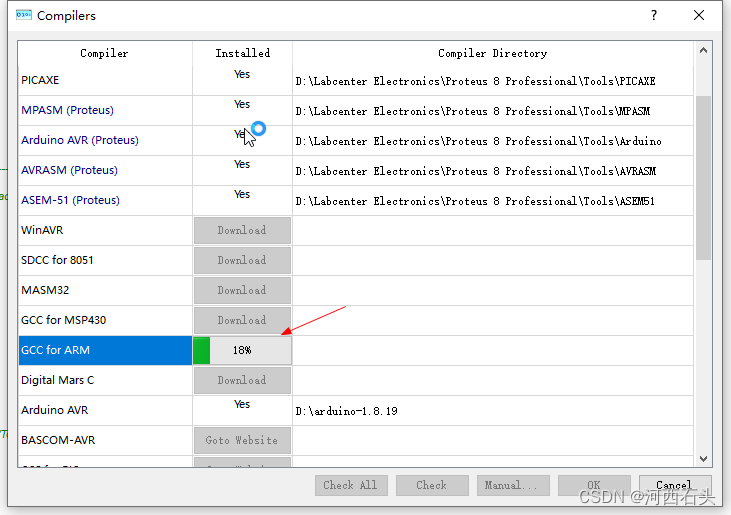Screen dimensions: 731x515
Task: Click the D:\arduino-1.8.19 directory path
Action: click(x=346, y=411)
